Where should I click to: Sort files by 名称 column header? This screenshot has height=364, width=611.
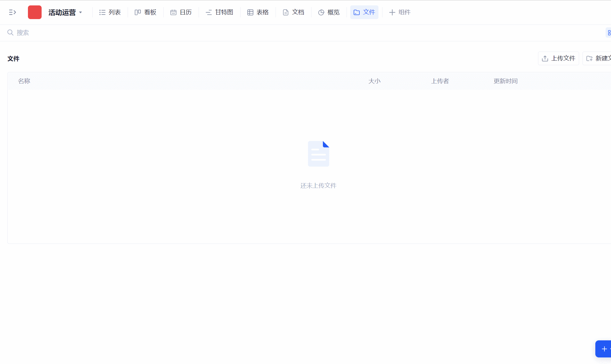click(24, 81)
